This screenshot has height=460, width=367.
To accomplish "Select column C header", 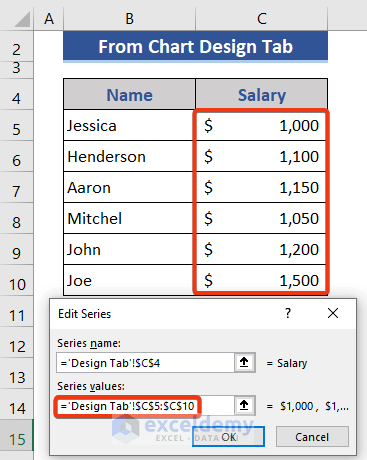I will [262, 19].
